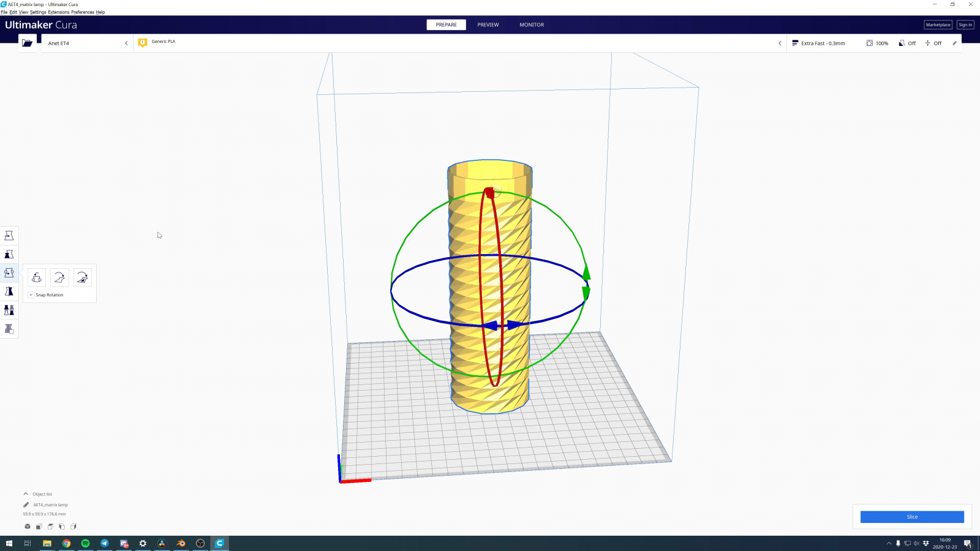The width and height of the screenshot is (980, 551).
Task: Click the Reset rotation button
Action: point(37,277)
